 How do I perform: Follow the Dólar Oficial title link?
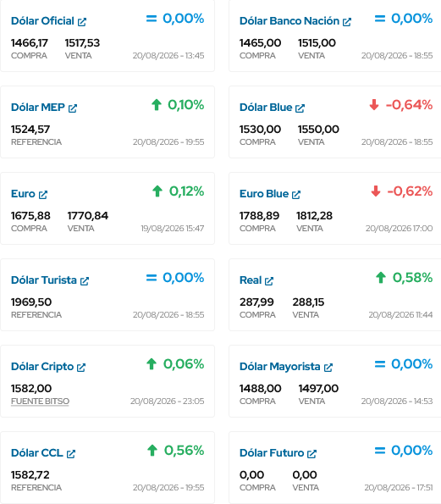point(42,21)
